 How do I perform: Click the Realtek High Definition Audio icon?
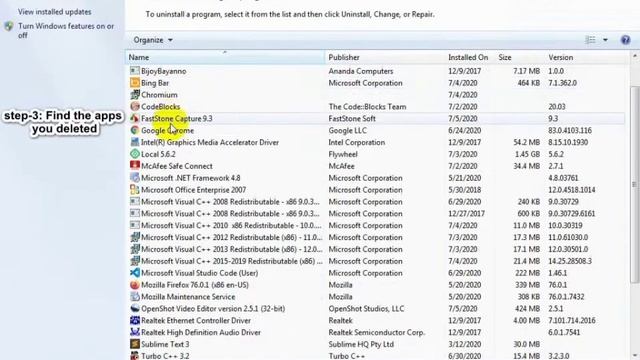tap(135, 332)
